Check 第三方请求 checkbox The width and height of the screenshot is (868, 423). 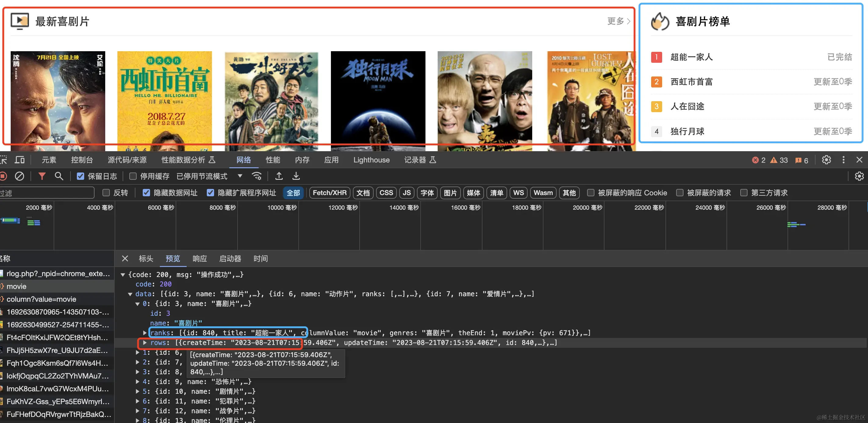[744, 193]
